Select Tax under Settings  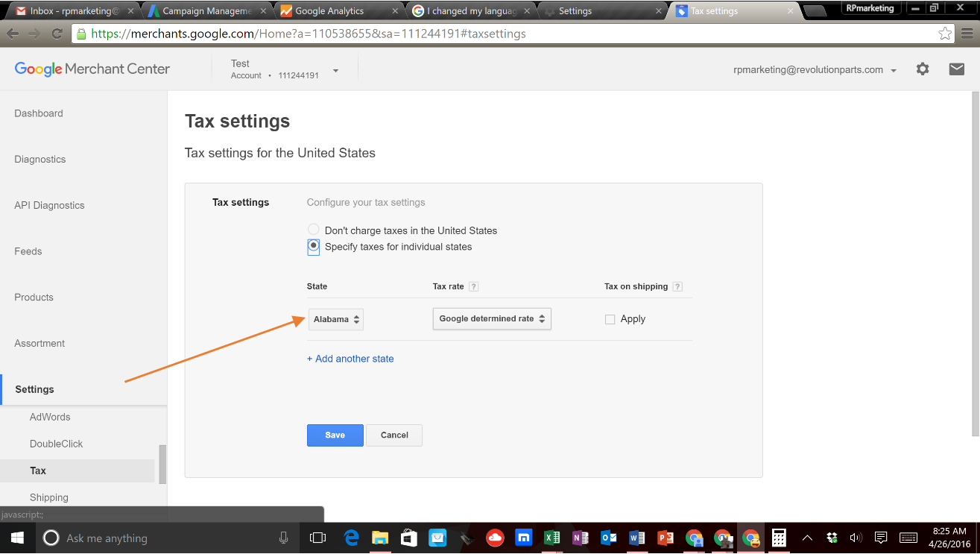click(x=38, y=470)
